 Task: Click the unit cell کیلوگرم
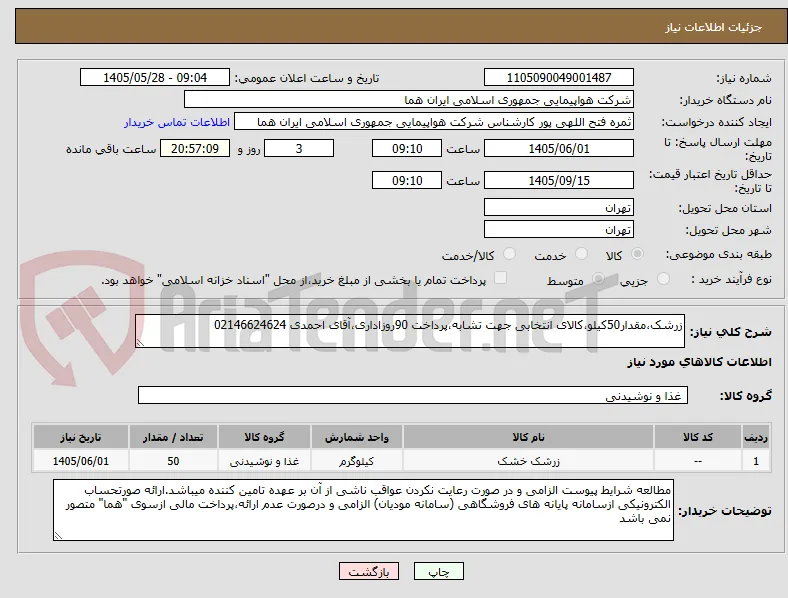pyautogui.click(x=357, y=461)
